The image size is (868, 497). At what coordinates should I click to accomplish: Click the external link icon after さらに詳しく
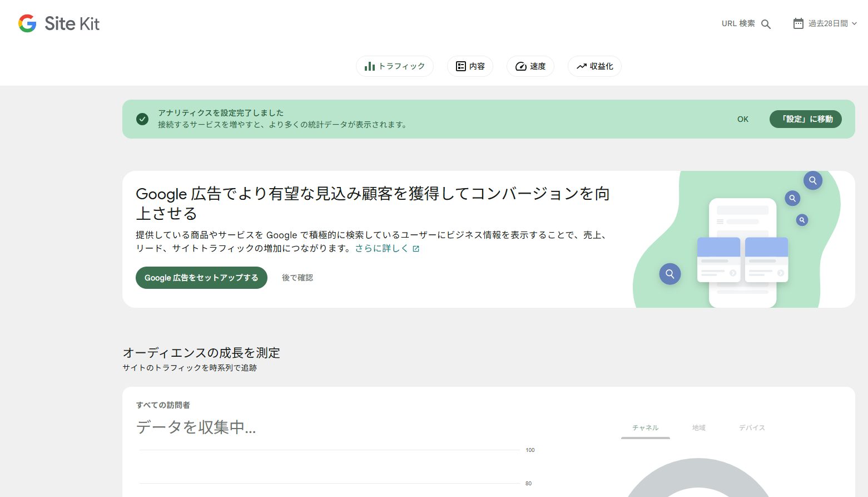point(416,249)
